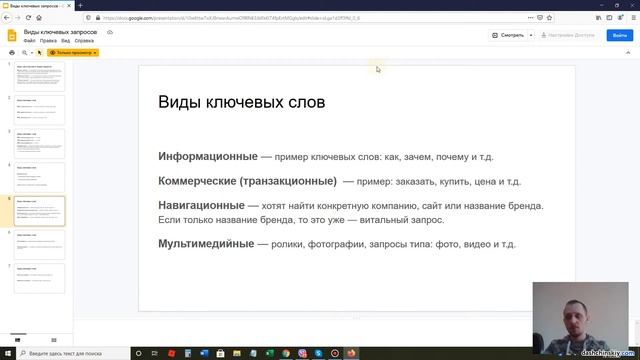Open the zoom level dropdown arrow
This screenshot has width=640, height=360.
tap(32, 53)
